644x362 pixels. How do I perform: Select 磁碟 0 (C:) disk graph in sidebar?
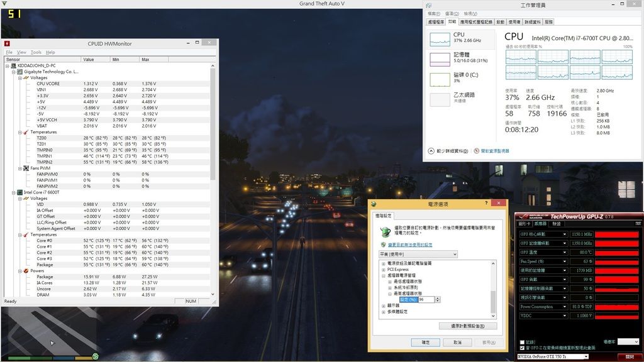(440, 79)
